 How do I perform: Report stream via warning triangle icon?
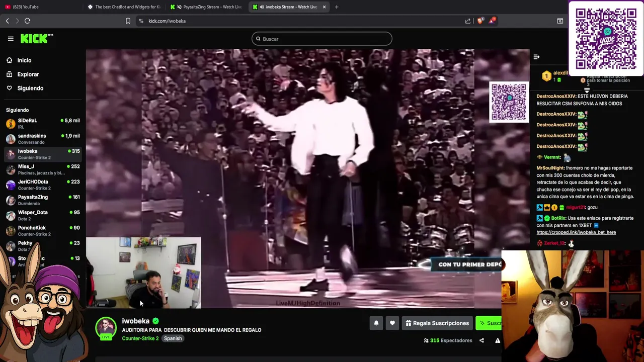coord(498,340)
